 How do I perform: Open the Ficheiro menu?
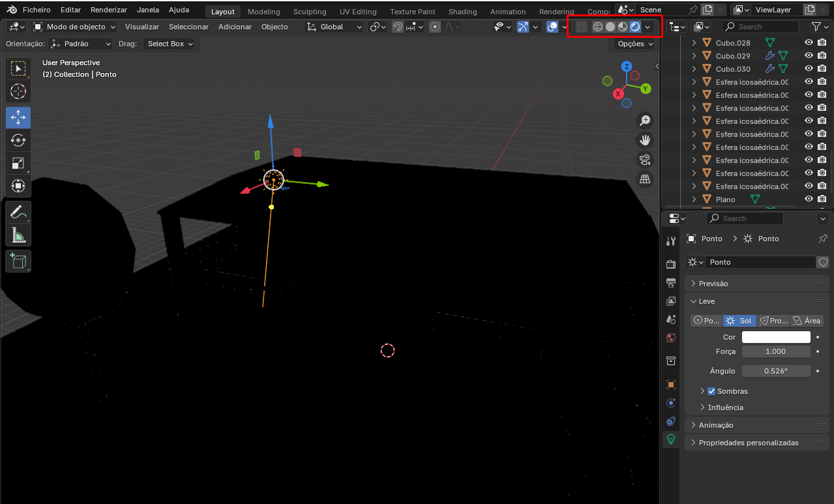point(36,10)
